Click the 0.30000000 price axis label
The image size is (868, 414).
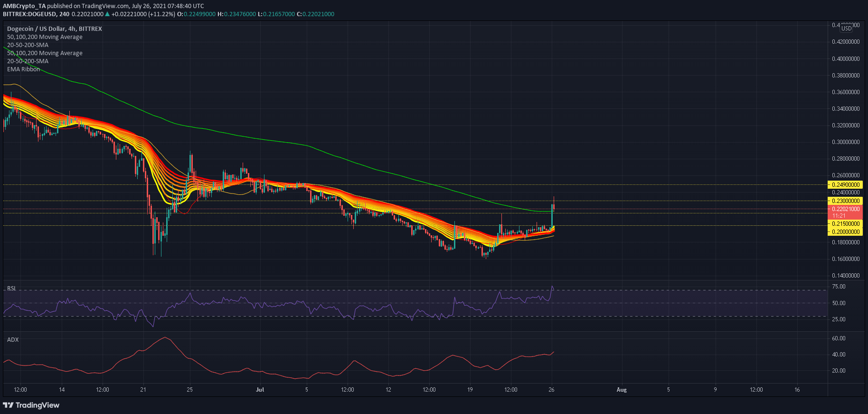846,142
